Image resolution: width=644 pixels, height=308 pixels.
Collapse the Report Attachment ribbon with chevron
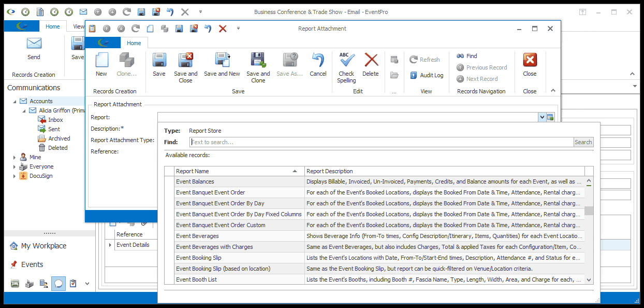553,90
